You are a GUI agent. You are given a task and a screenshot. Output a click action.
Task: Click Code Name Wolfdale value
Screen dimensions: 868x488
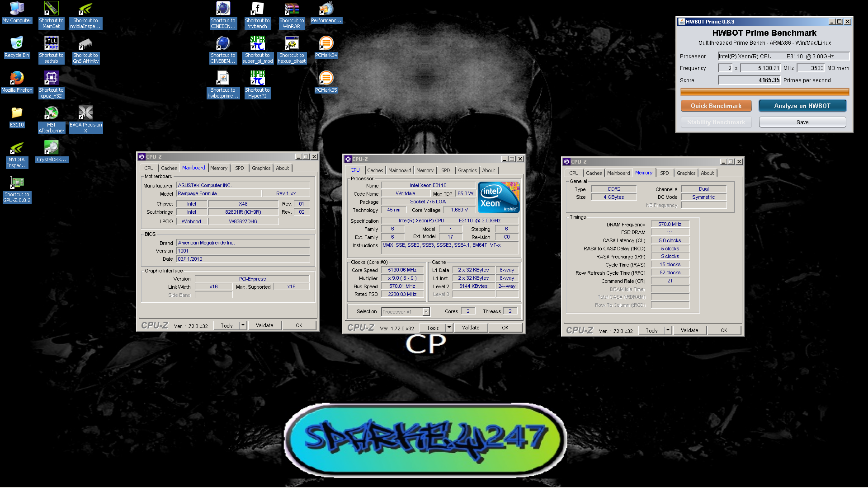[406, 193]
